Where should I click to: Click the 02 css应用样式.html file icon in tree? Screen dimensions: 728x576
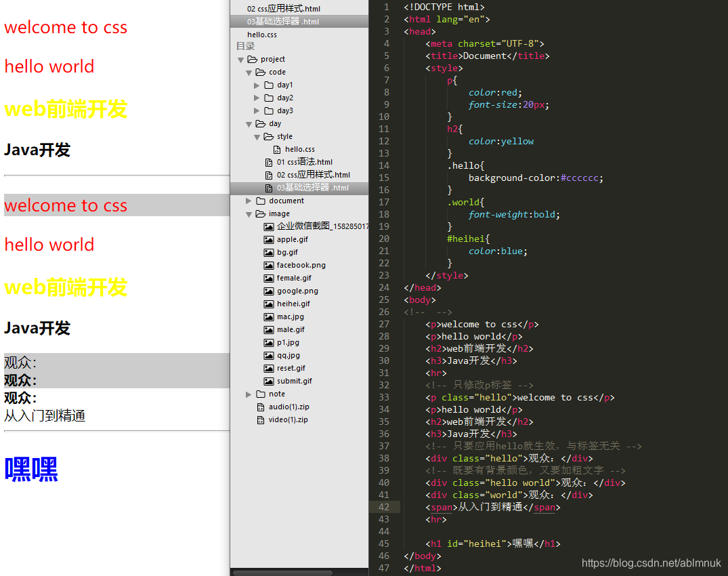point(269,175)
